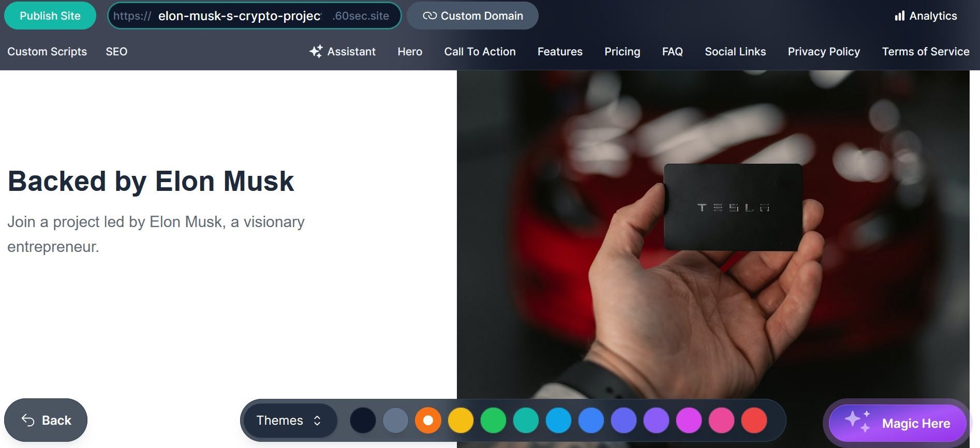Pick the dark navy theme color
980x448 pixels.
coord(363,420)
